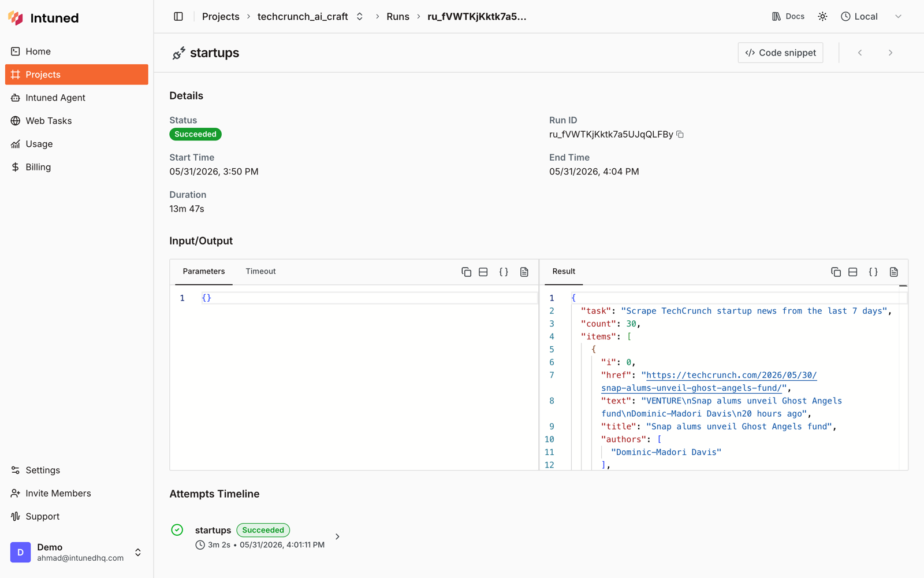
Task: Click Runs breadcrumb
Action: pos(398,17)
